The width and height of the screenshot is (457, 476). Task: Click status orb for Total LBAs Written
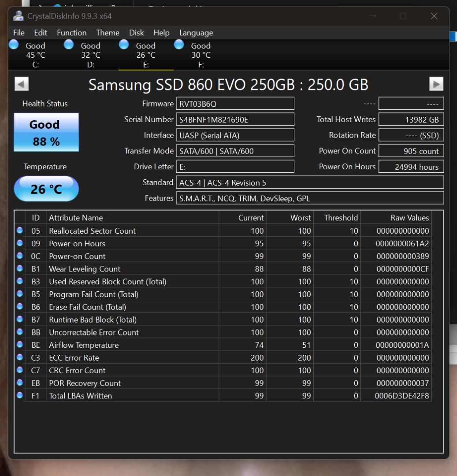pos(20,395)
